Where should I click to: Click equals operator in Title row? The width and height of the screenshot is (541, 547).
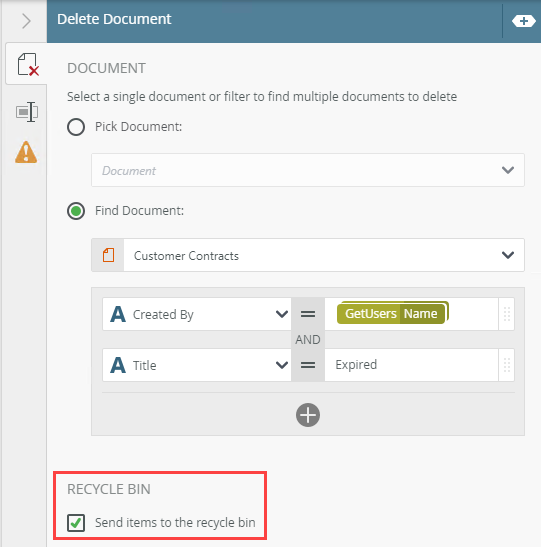[x=308, y=365]
